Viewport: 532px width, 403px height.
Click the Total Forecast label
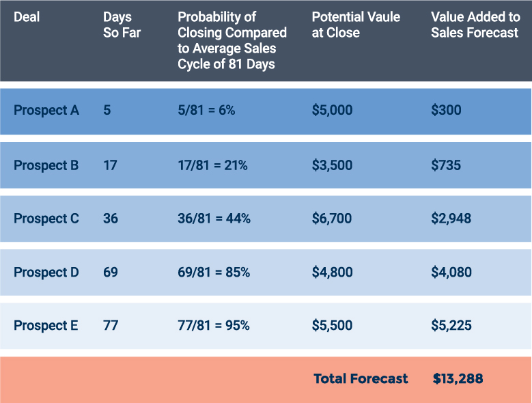click(361, 378)
